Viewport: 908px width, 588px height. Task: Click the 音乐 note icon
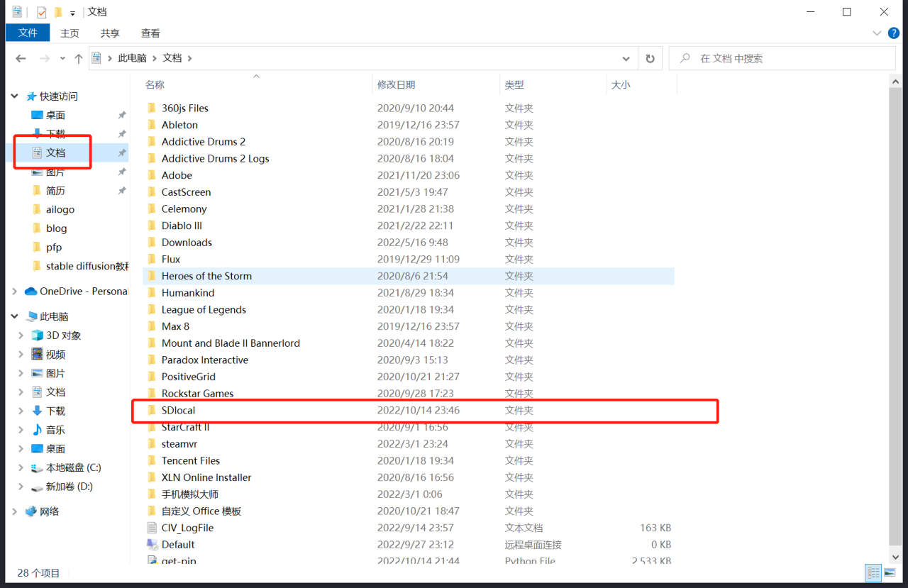(38, 430)
